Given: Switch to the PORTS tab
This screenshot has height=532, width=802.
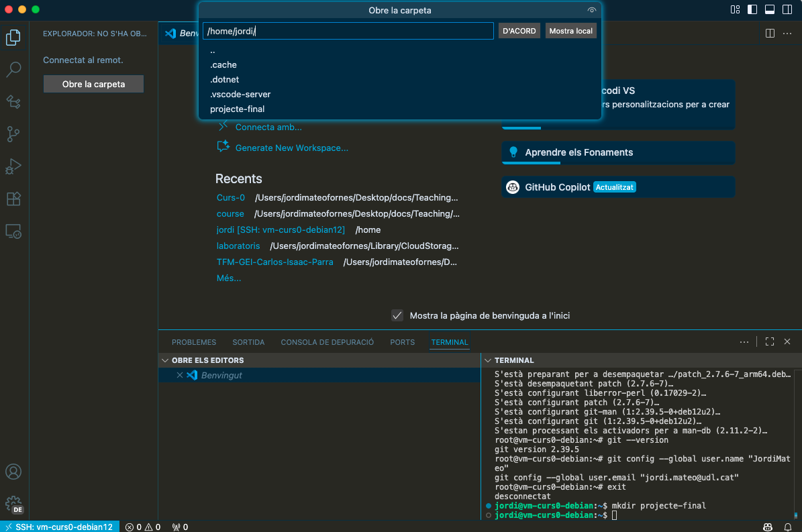Looking at the screenshot, I should [403, 342].
